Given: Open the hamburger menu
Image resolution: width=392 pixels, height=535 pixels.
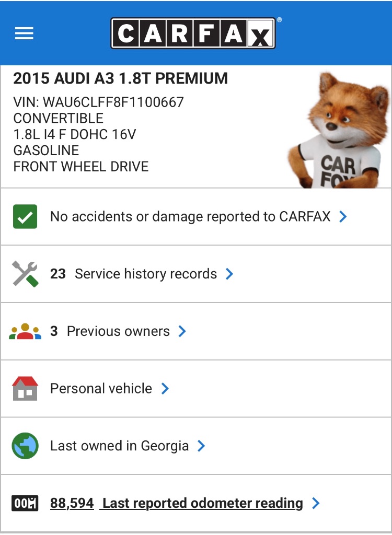Looking at the screenshot, I should tap(24, 33).
